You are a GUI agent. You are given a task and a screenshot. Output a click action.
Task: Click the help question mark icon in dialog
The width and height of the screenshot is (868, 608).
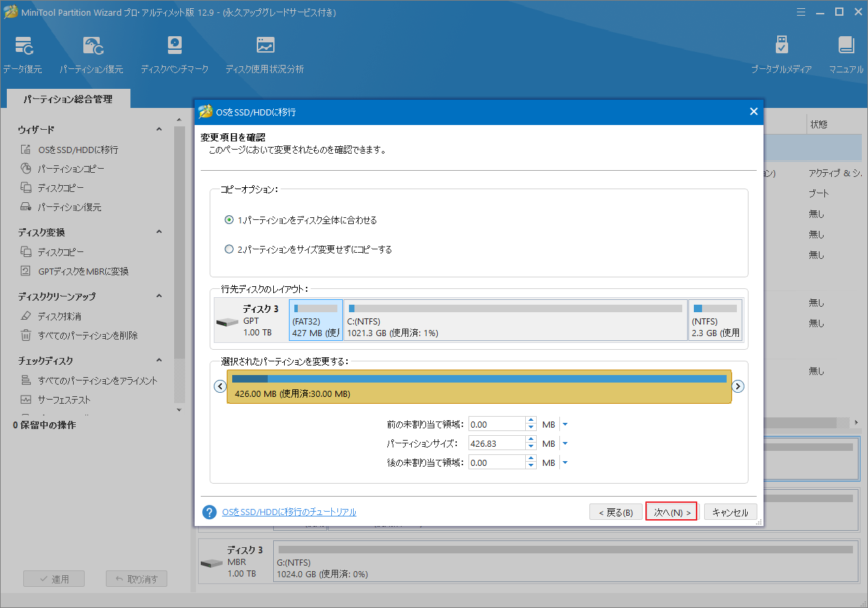209,512
